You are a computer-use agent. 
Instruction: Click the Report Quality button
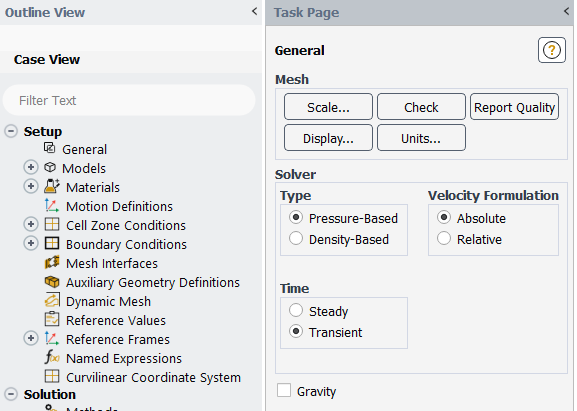click(514, 107)
